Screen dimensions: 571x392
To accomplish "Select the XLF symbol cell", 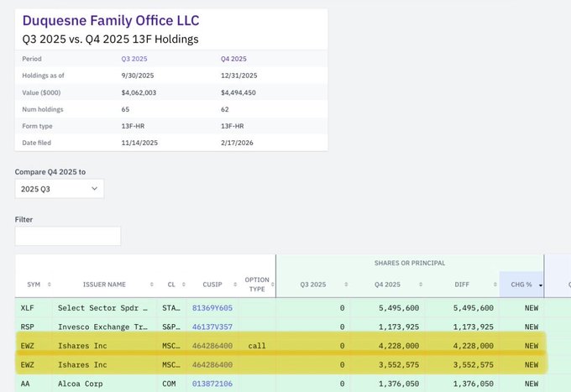I will [x=28, y=308].
